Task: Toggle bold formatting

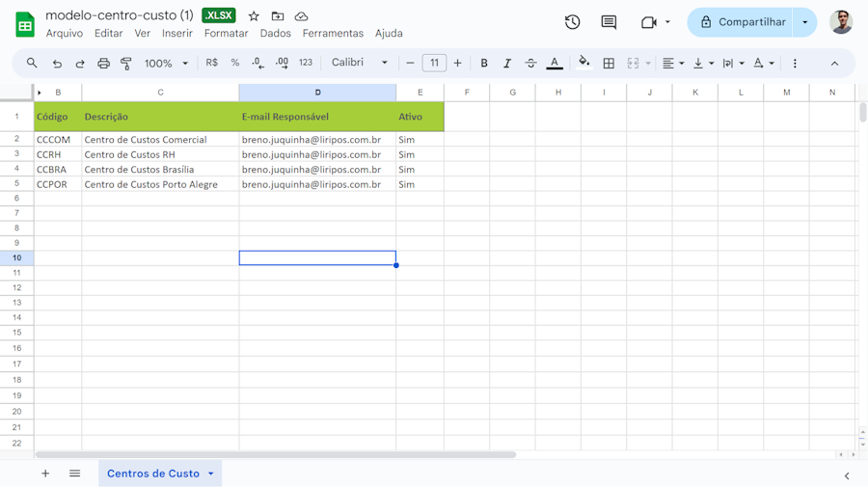Action: [484, 63]
